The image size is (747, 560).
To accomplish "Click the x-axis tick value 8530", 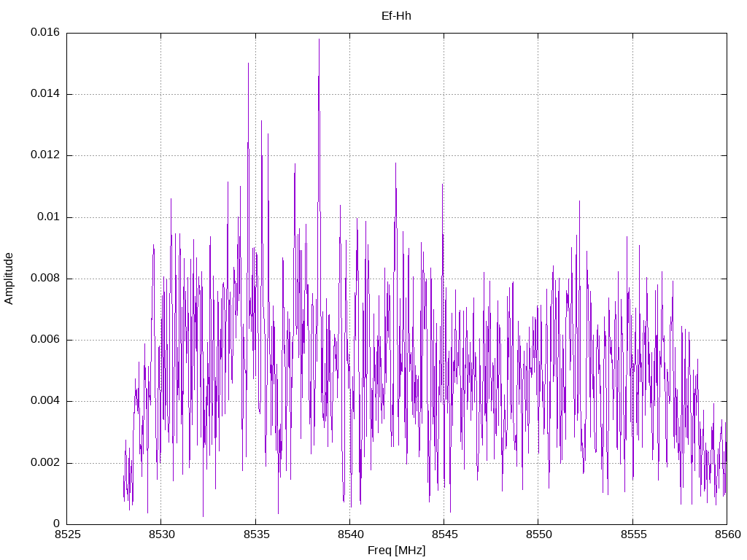I will [x=161, y=534].
